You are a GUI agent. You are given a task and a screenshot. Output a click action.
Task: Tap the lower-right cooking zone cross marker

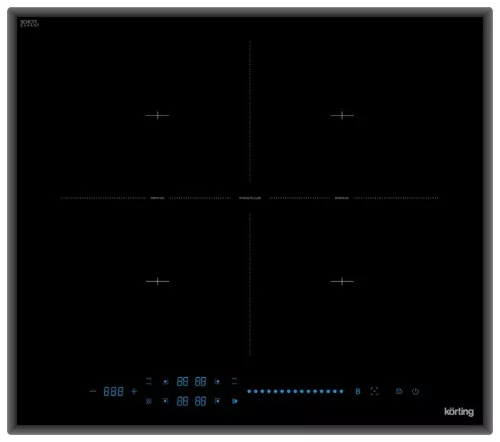pos(342,281)
